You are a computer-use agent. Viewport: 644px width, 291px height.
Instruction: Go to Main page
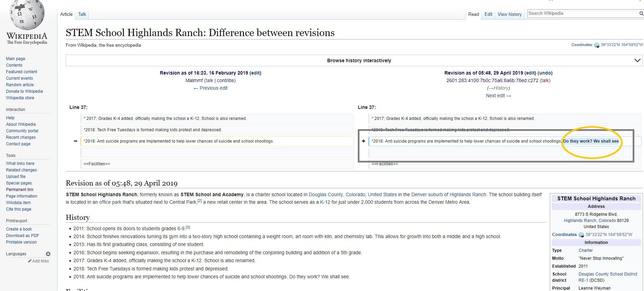click(15, 59)
